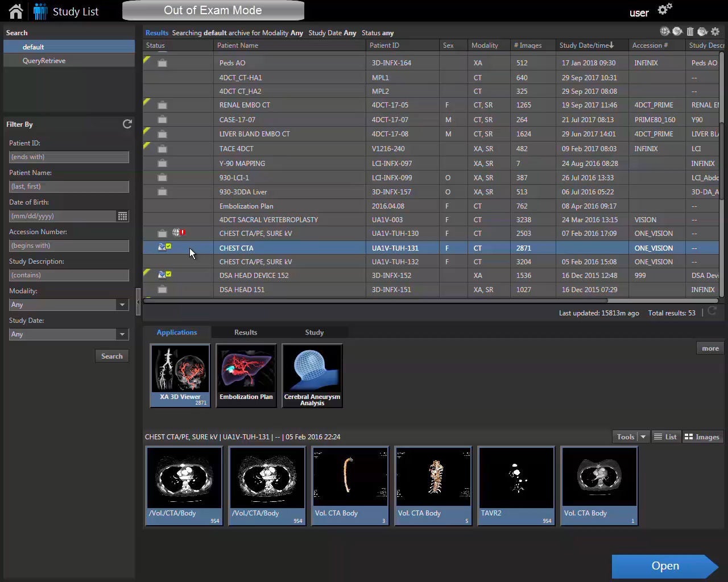Switch to the Study tab
728x582 pixels.
(x=314, y=332)
